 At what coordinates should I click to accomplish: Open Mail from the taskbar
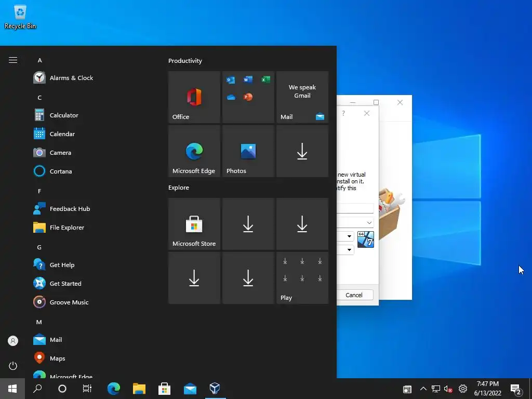pos(190,389)
